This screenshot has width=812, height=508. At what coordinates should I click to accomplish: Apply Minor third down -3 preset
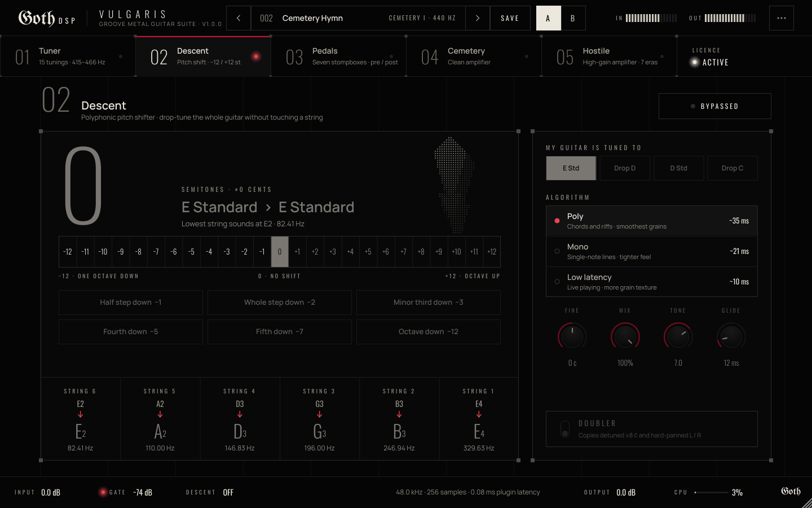[x=429, y=303]
